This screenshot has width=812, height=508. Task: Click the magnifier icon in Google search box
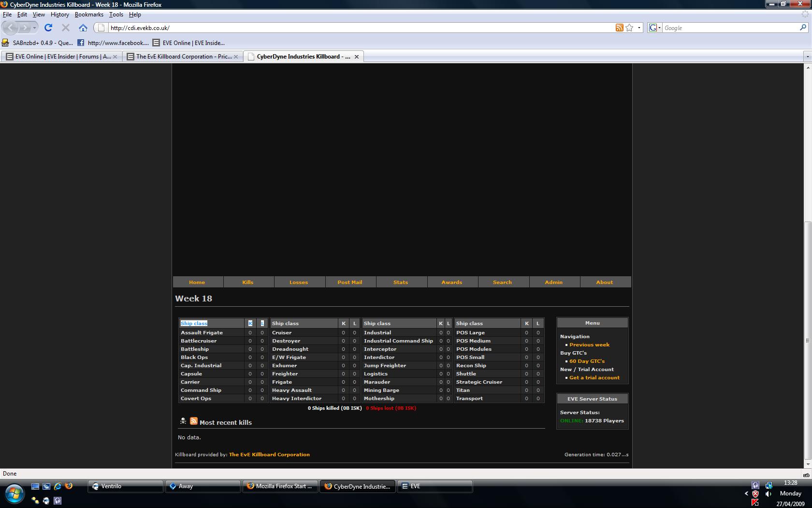pyautogui.click(x=803, y=28)
